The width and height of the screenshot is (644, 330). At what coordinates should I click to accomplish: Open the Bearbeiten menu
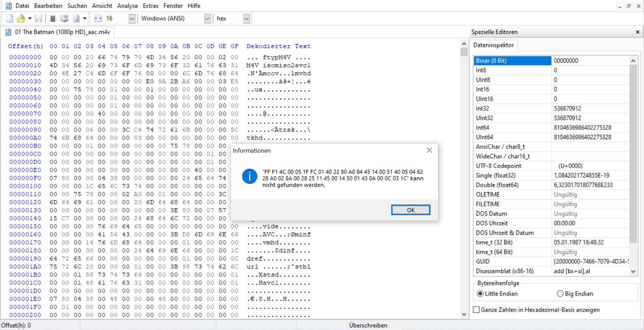(x=48, y=6)
